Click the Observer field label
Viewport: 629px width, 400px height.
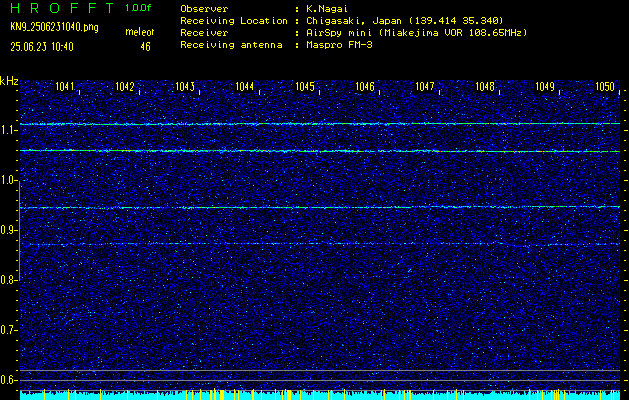coord(204,8)
